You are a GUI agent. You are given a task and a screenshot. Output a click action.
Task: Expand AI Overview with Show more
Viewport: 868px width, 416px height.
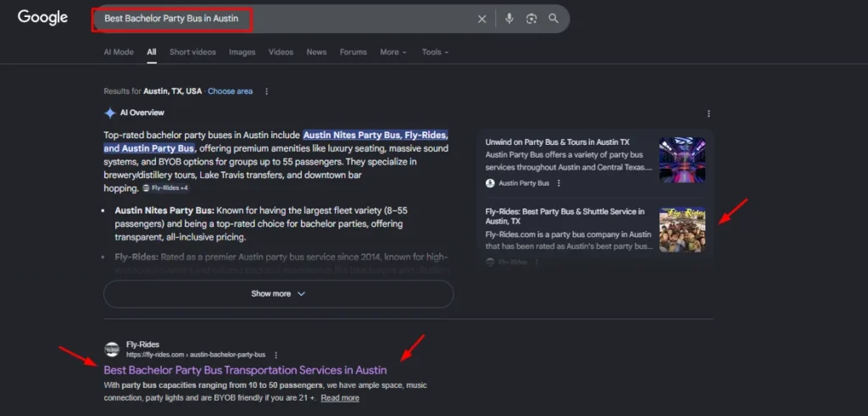tap(278, 294)
